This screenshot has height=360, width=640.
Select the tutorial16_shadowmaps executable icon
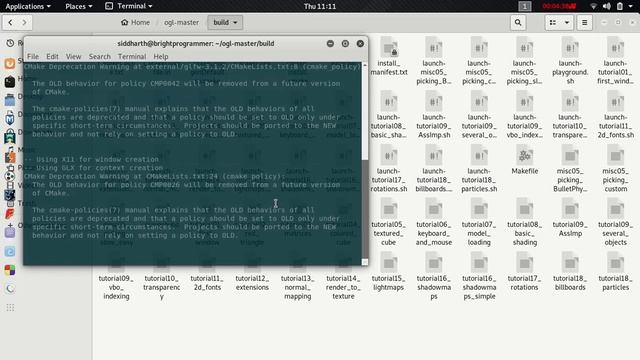[433, 263]
